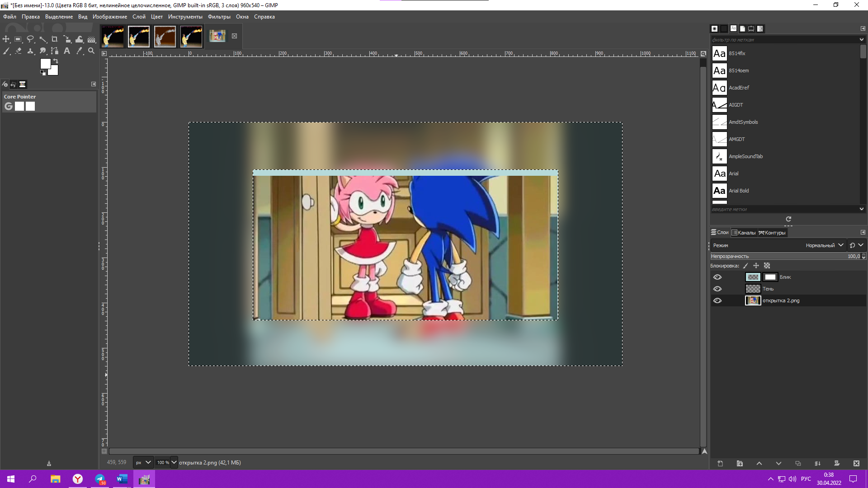The width and height of the screenshot is (868, 488).
Task: Open the Undo History tab
Action: pos(14,84)
